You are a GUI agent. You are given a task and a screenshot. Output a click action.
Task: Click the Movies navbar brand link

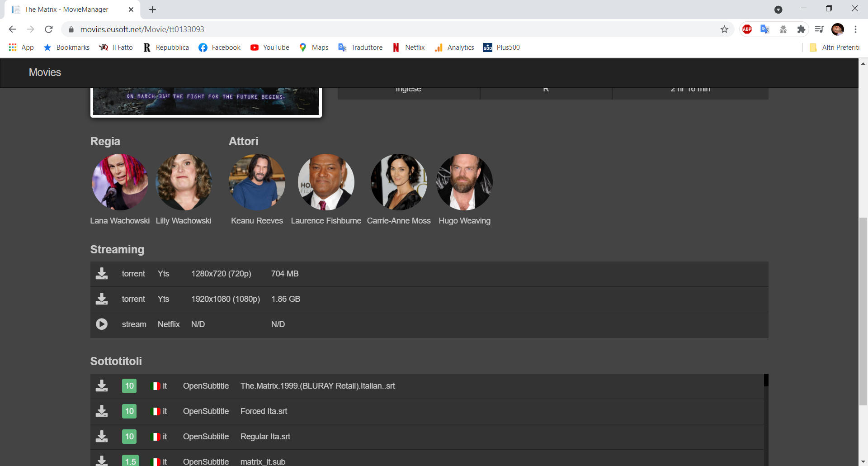45,72
